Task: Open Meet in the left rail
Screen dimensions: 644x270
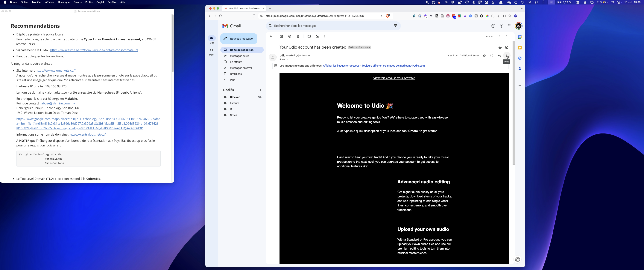Action: click(212, 52)
